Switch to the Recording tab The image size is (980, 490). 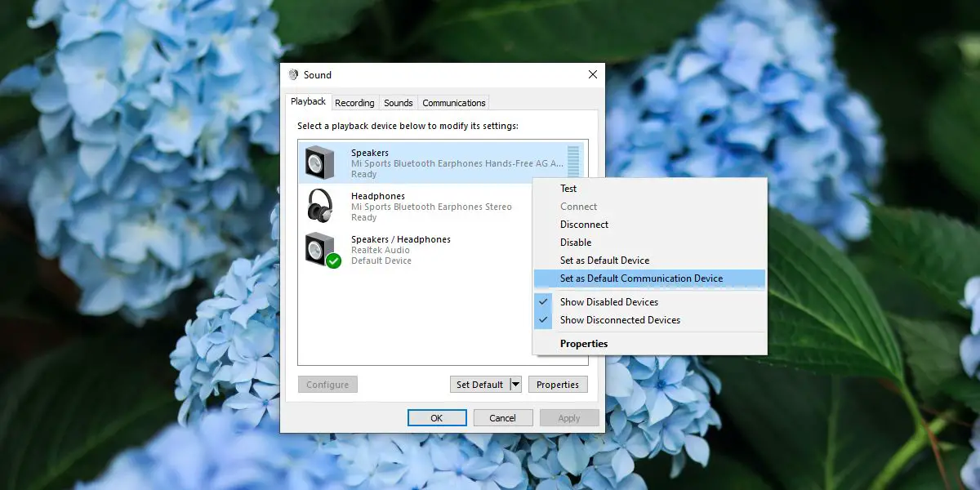click(354, 103)
